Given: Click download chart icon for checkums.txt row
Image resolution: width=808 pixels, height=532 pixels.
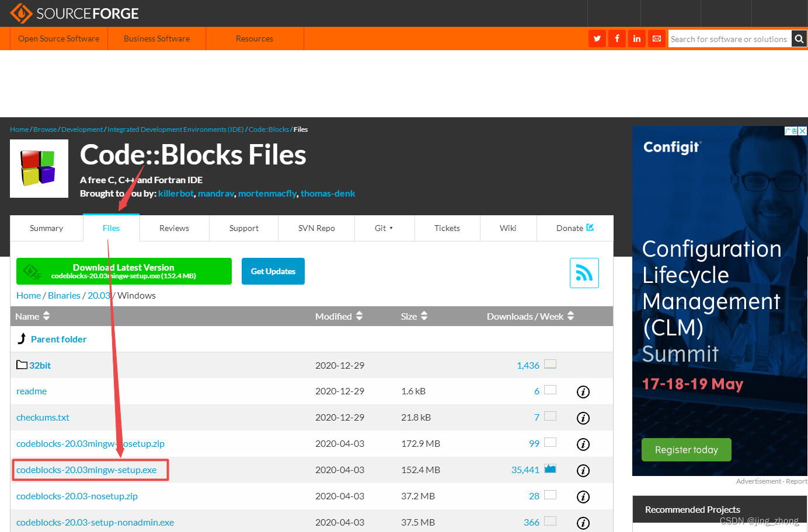Looking at the screenshot, I should tap(550, 416).
